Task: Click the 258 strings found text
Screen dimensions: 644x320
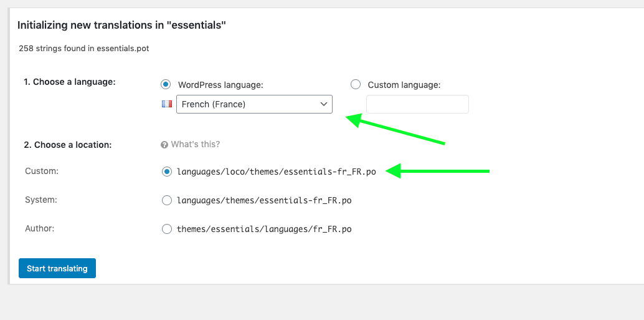Action: coord(84,49)
